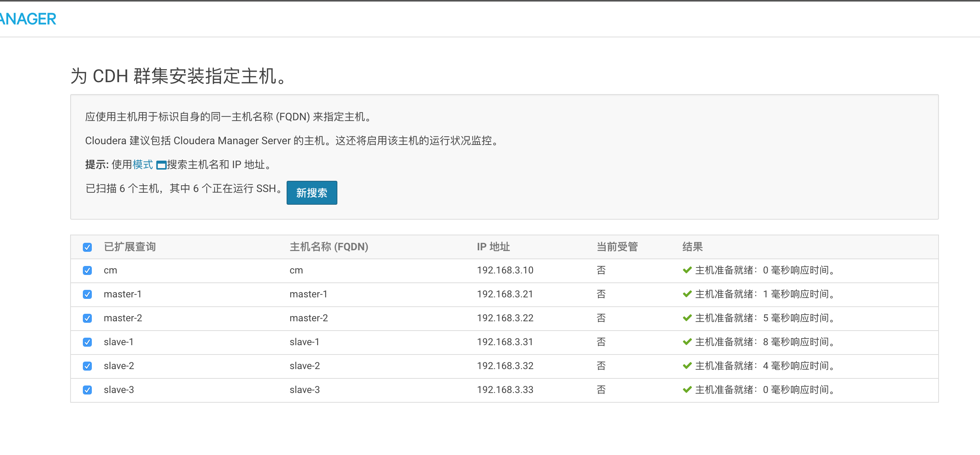
Task: Click the new search (新搜索) button
Action: (x=312, y=193)
